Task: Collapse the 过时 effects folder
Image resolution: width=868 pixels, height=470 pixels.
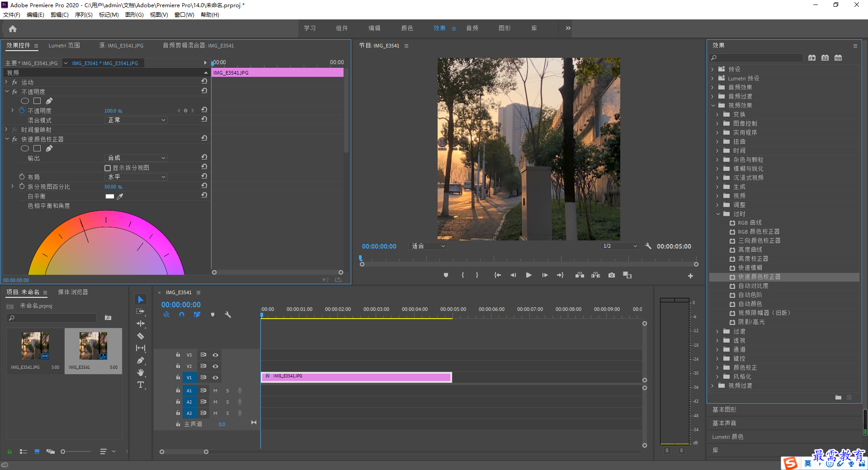Action: click(718, 214)
